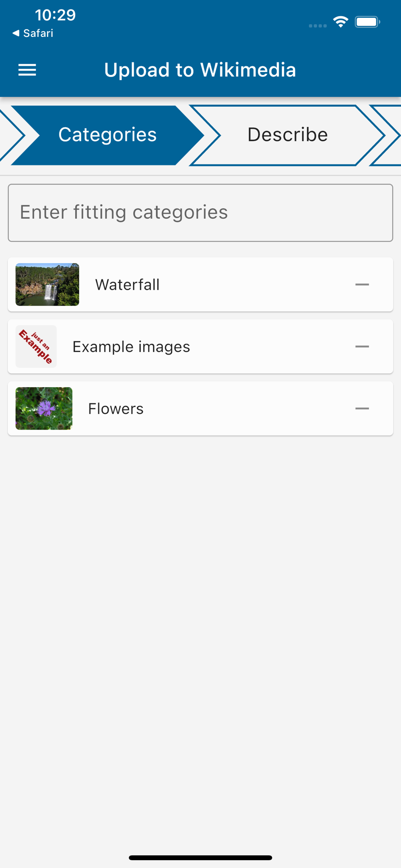This screenshot has width=401, height=868.
Task: Tap the home indicator bar
Action: pyautogui.click(x=200, y=858)
